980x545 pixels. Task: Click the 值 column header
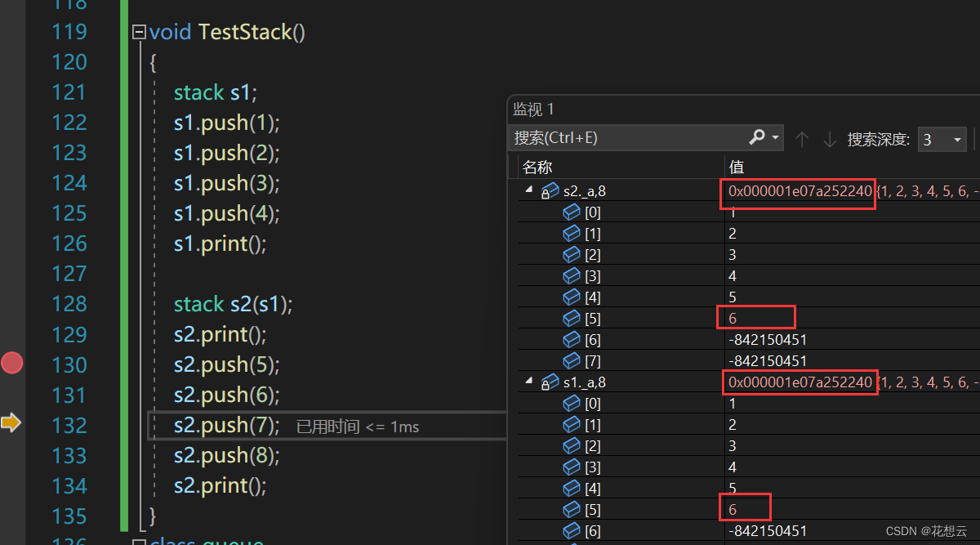tap(737, 167)
